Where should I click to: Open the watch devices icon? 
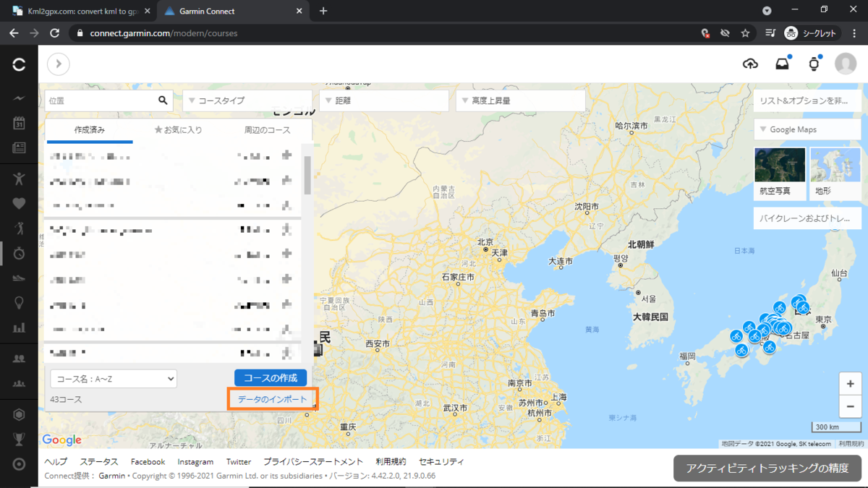[814, 64]
